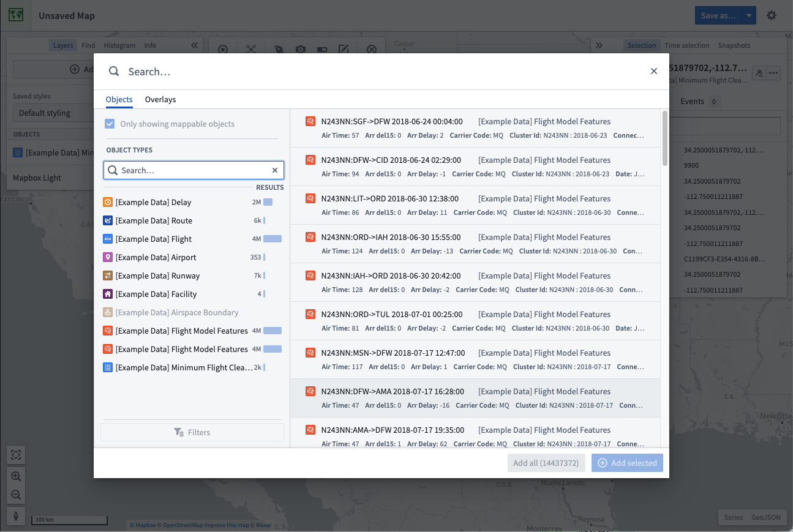Open the Save as dropdown arrow
793x532 pixels.
[x=748, y=15]
